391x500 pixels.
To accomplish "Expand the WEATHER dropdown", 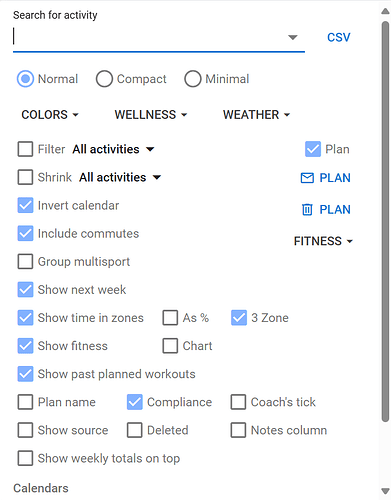I will click(256, 115).
